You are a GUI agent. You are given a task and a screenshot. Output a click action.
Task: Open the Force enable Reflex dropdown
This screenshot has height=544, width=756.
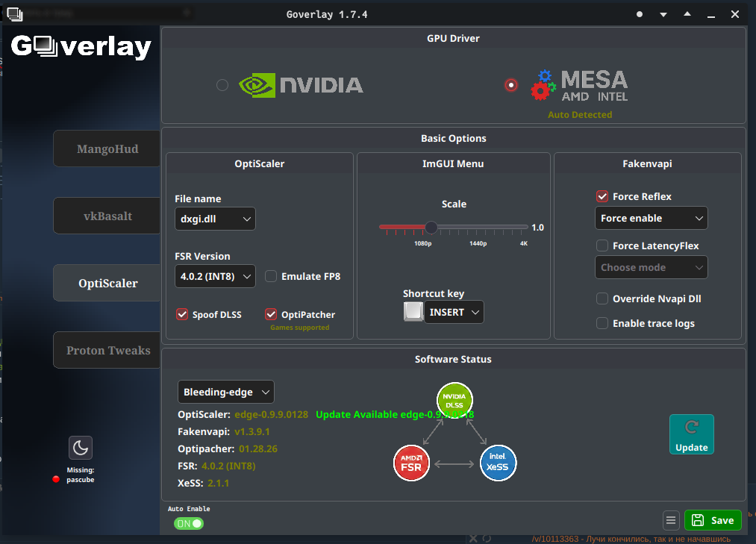(652, 218)
